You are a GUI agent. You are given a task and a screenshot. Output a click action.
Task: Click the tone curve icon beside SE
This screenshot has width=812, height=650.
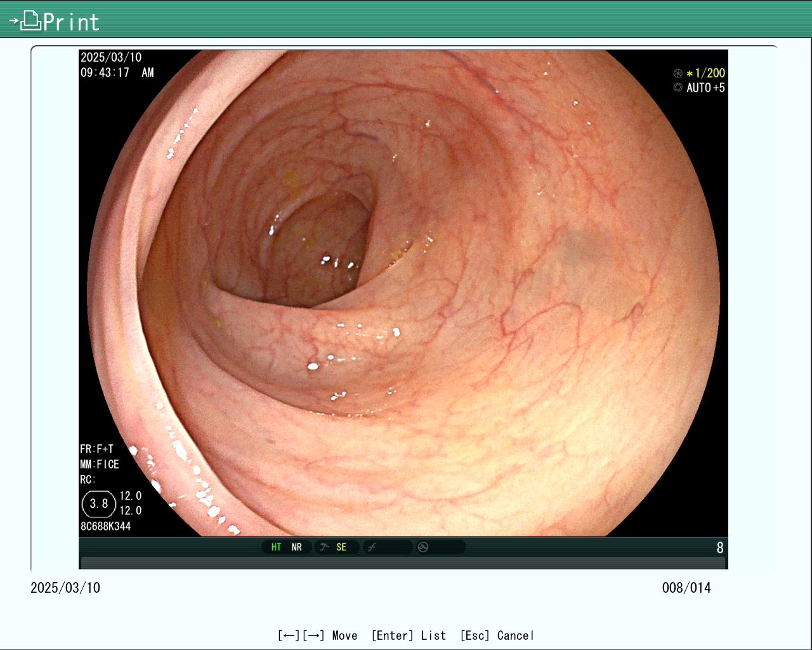(324, 547)
